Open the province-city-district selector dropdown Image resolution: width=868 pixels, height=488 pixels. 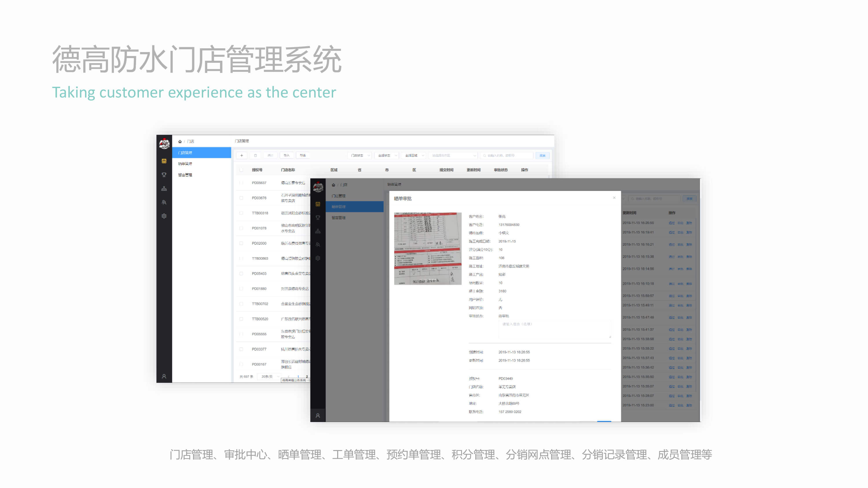coord(454,156)
